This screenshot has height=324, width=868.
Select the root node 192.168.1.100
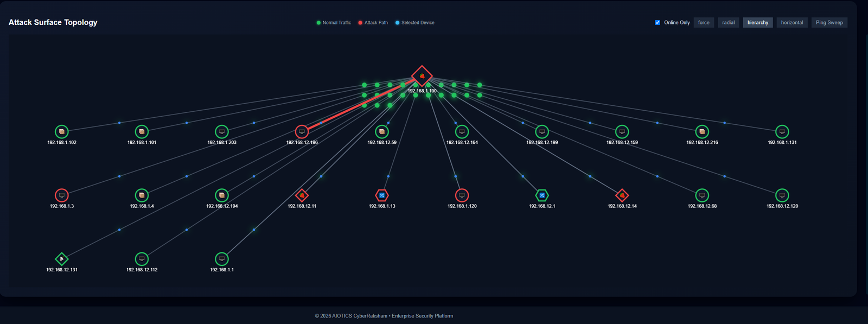(422, 76)
